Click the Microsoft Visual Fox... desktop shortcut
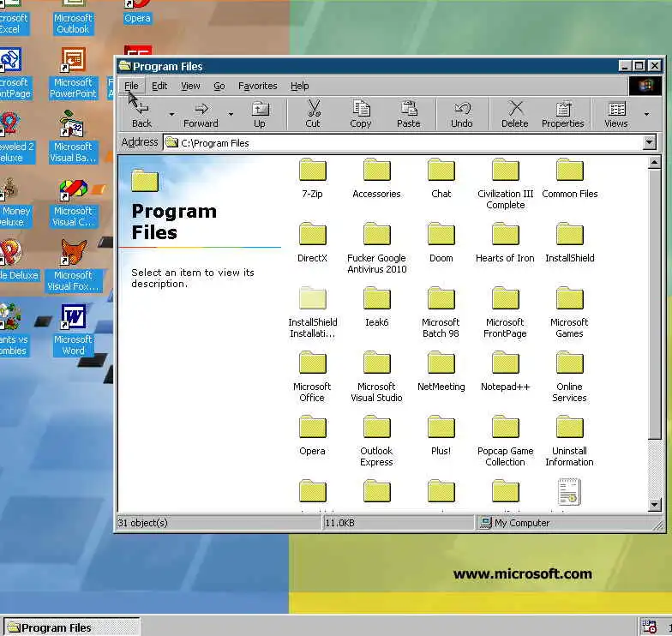Screen dimensions: 672x636 pyautogui.click(x=73, y=266)
